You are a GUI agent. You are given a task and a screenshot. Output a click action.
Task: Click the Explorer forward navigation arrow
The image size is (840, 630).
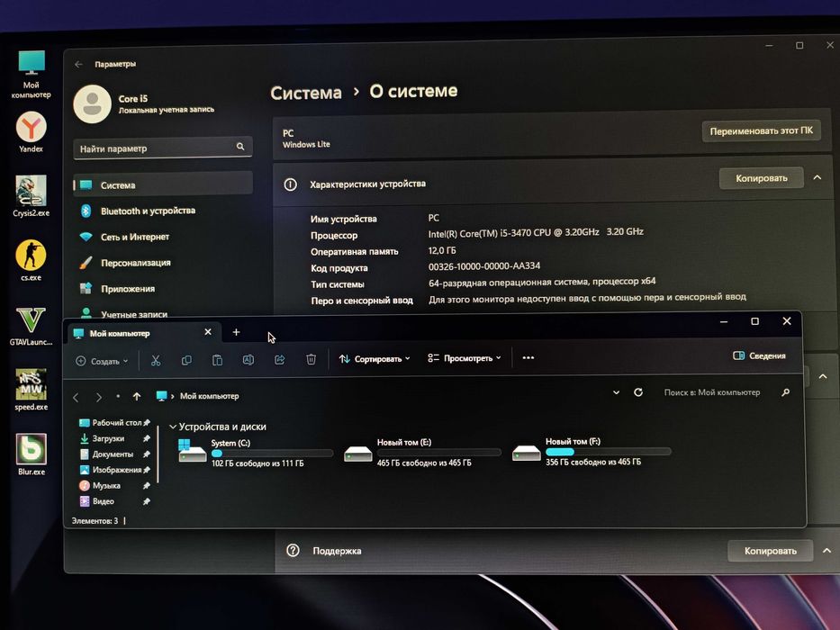[x=98, y=397]
